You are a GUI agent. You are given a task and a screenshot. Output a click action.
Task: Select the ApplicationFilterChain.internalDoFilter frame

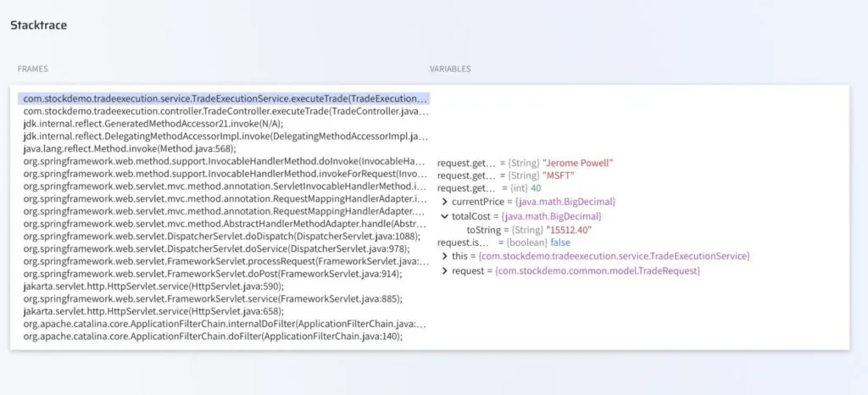coord(225,324)
